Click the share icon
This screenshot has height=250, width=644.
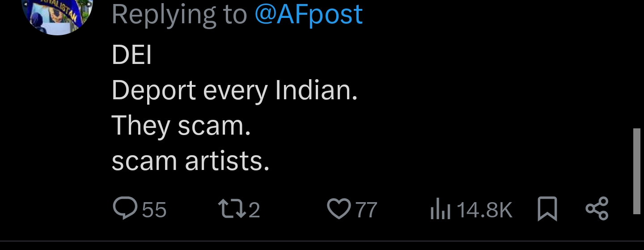pyautogui.click(x=597, y=209)
